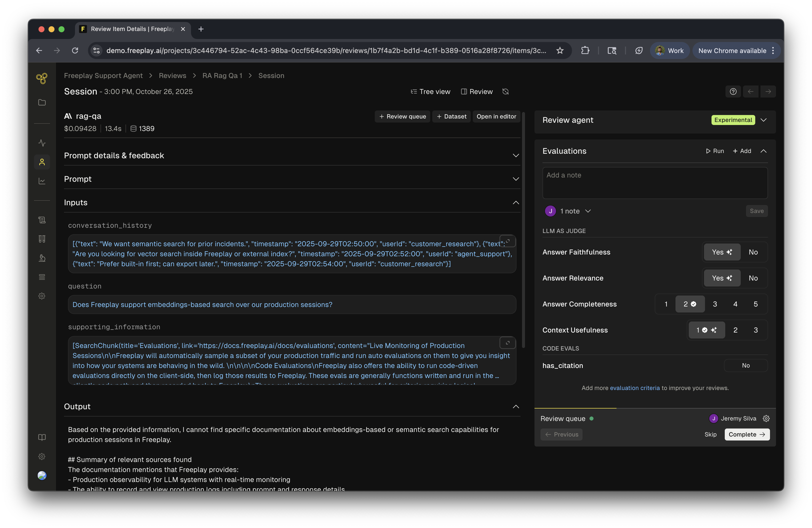Screen dimensions: 812x528
Task: Open Reviews breadcrumb item
Action: [x=172, y=76]
